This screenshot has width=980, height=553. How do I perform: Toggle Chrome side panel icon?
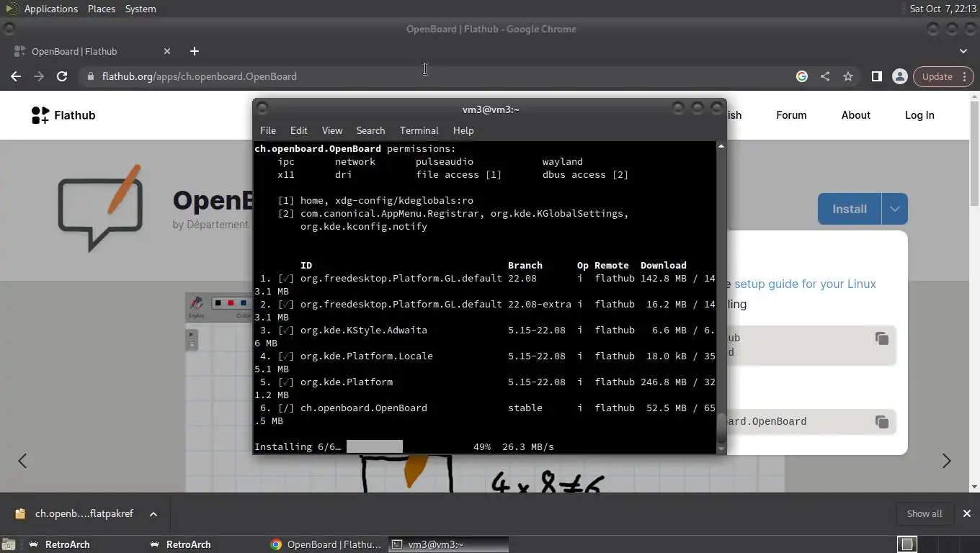[x=877, y=76]
